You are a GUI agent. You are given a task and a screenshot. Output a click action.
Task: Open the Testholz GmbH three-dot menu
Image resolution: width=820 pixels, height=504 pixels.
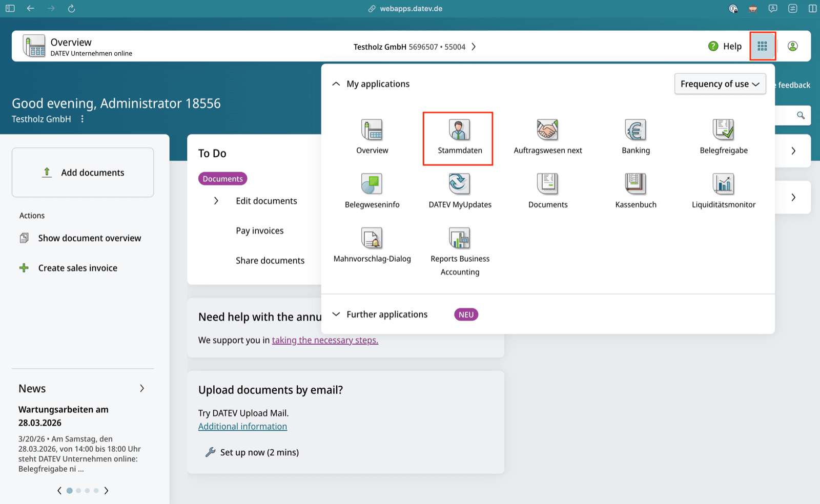tap(82, 119)
